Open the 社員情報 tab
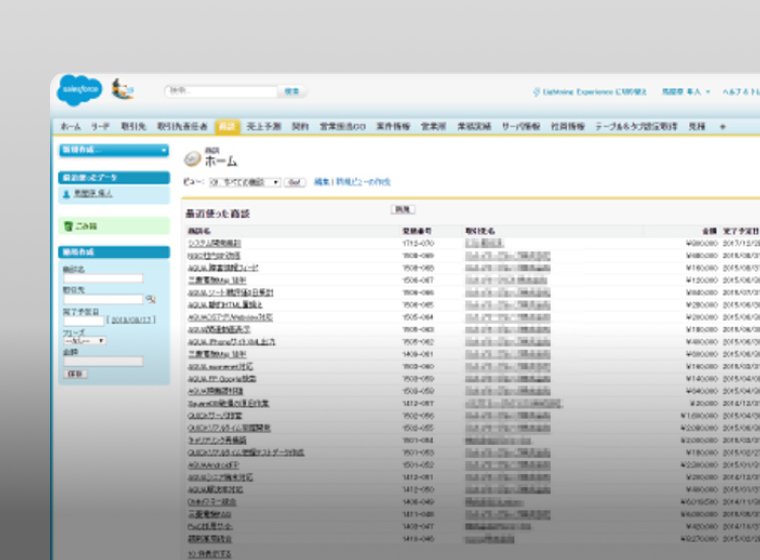This screenshot has width=760, height=560. click(568, 127)
